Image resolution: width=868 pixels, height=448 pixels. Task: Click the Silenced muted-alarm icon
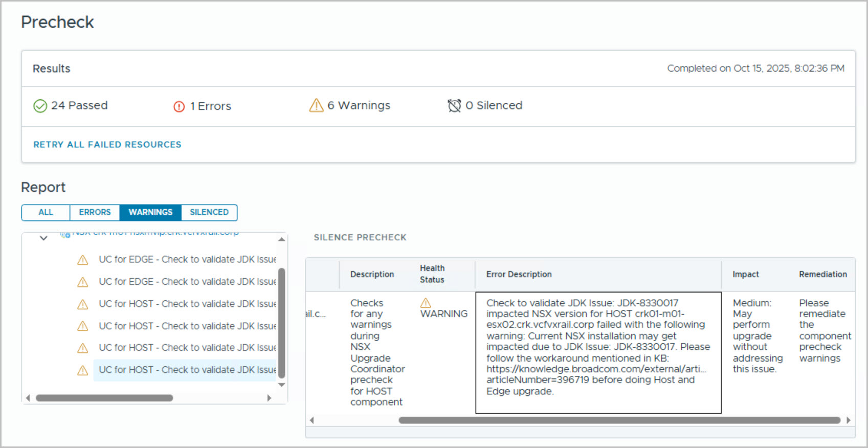pyautogui.click(x=454, y=106)
